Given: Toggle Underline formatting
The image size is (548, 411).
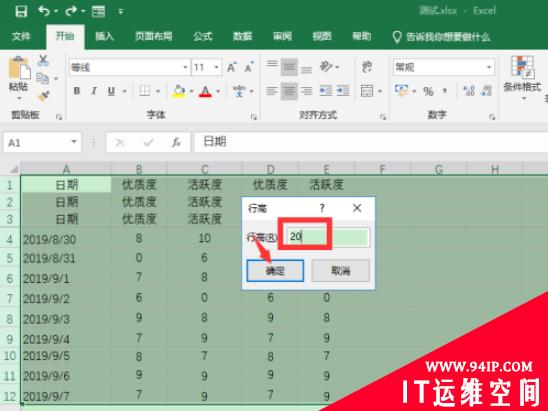Looking at the screenshot, I should 111,91.
